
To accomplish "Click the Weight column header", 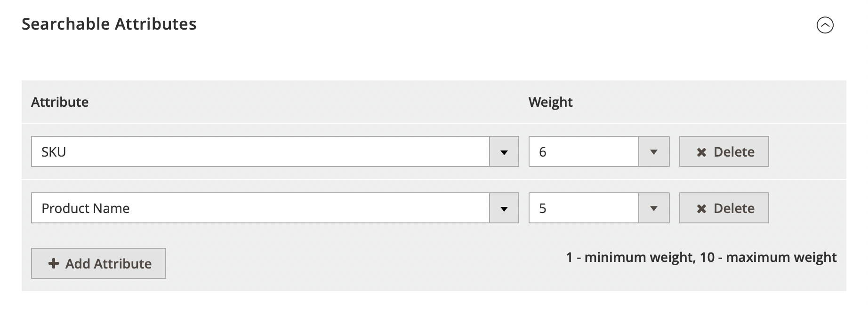I will click(x=550, y=102).
